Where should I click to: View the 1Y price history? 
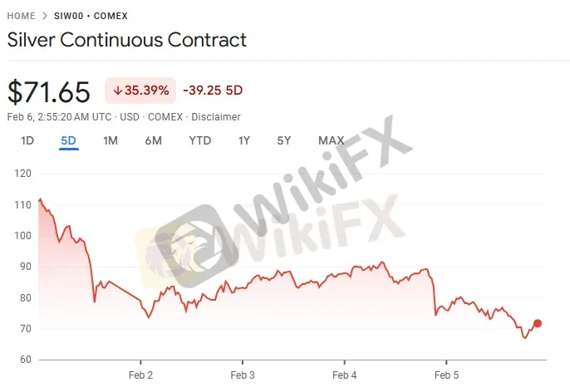pos(243,140)
